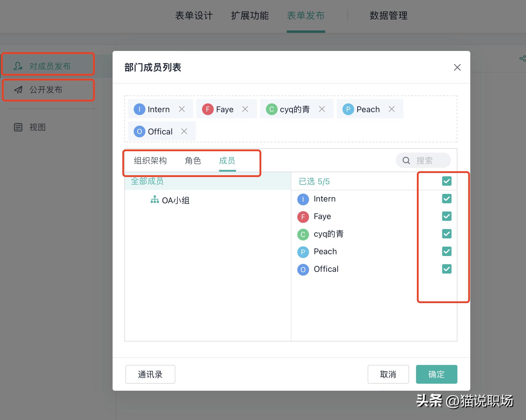This screenshot has height=420, width=526.
Task: Click Peach's avatar in the member list
Action: 303,252
